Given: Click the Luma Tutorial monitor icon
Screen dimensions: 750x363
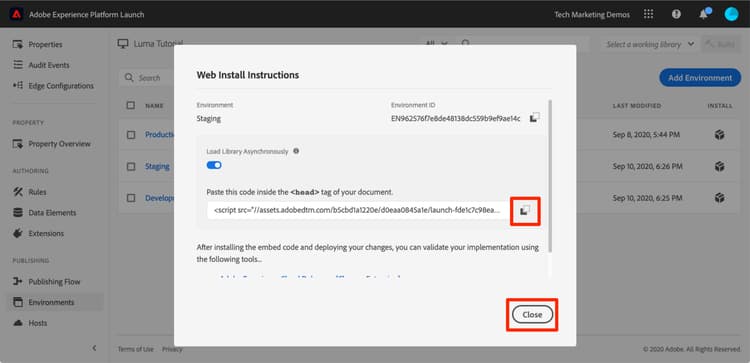Looking at the screenshot, I should point(123,44).
